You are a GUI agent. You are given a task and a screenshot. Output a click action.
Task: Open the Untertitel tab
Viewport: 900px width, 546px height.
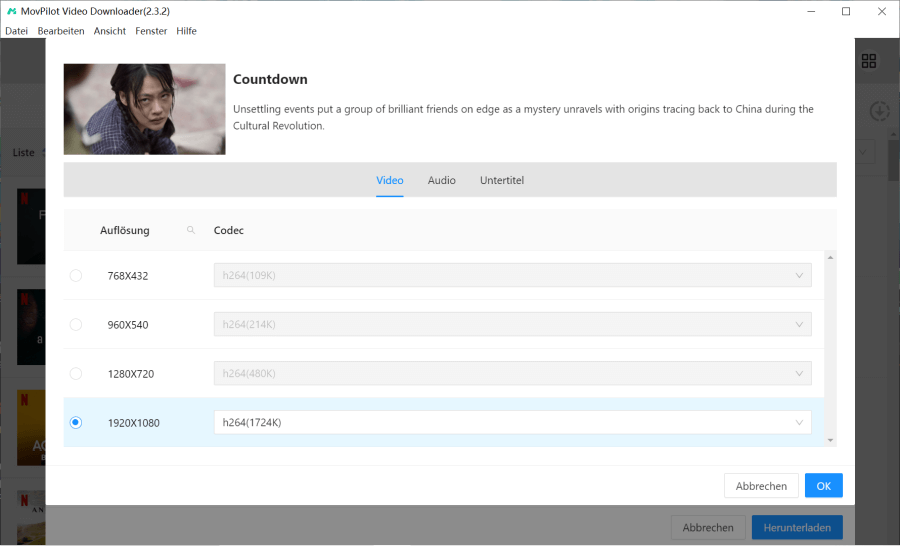[502, 181]
